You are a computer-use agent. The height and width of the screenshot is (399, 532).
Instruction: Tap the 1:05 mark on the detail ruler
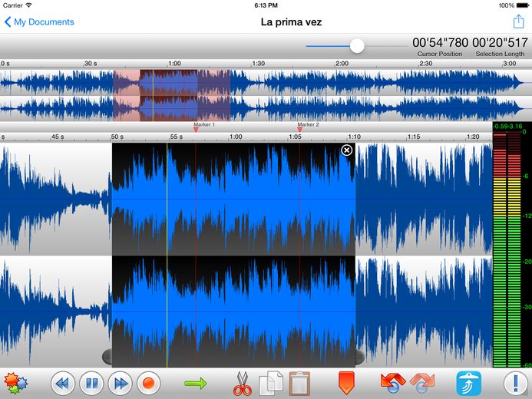coord(295,137)
